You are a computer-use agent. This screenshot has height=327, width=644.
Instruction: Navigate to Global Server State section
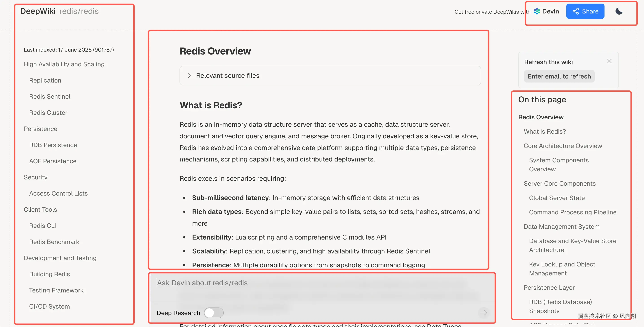[x=557, y=198]
